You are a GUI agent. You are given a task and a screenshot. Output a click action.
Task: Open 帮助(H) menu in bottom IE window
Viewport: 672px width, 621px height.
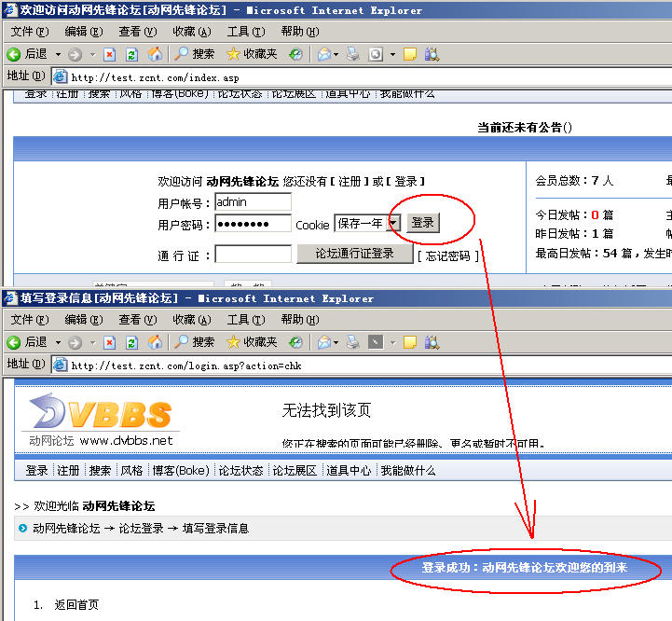[x=300, y=320]
